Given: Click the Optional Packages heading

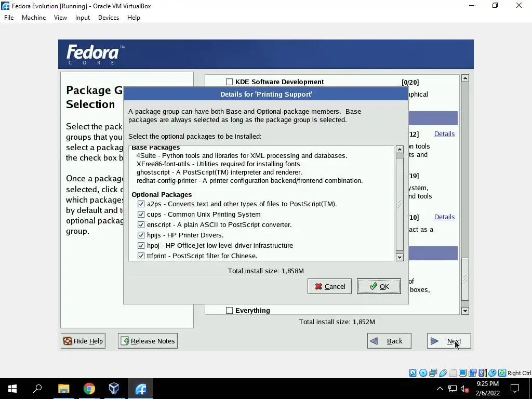Looking at the screenshot, I should coord(162,194).
